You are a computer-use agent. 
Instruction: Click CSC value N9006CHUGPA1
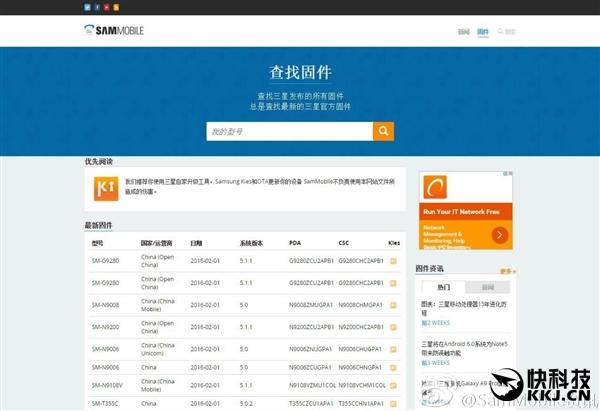[360, 349]
